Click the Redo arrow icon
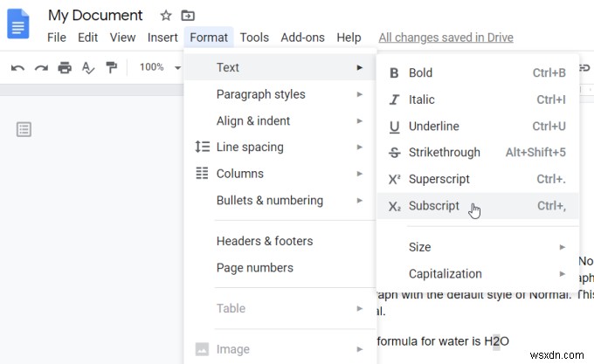594x364 pixels. tap(41, 67)
